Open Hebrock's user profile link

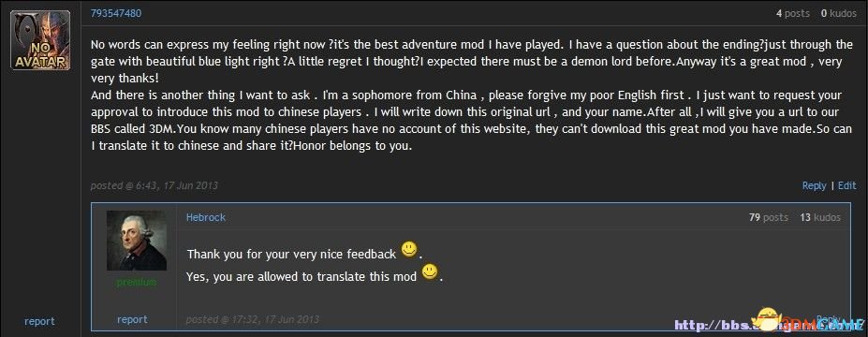click(206, 217)
